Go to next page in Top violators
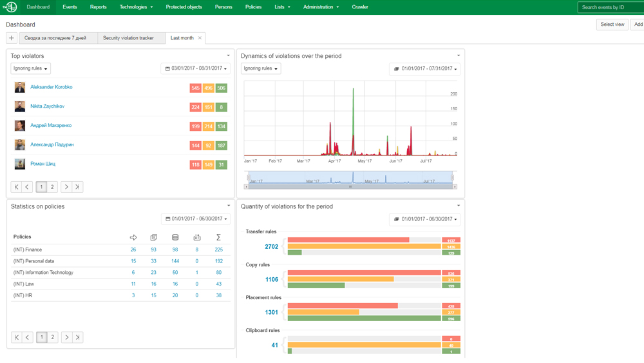The image size is (644, 363). pyautogui.click(x=66, y=187)
